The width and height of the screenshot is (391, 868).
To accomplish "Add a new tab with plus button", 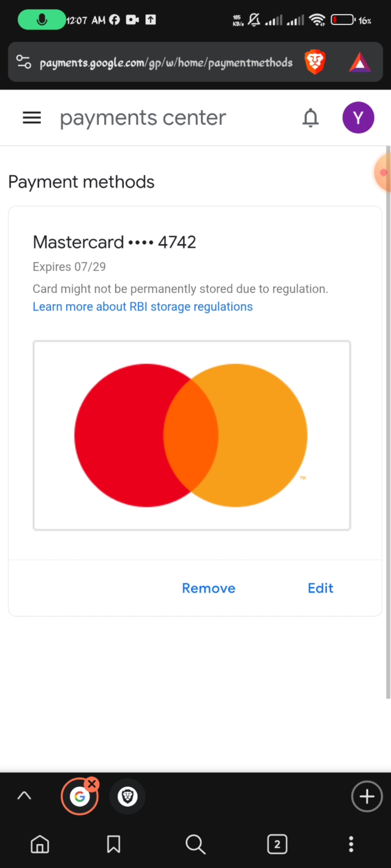I will (367, 796).
